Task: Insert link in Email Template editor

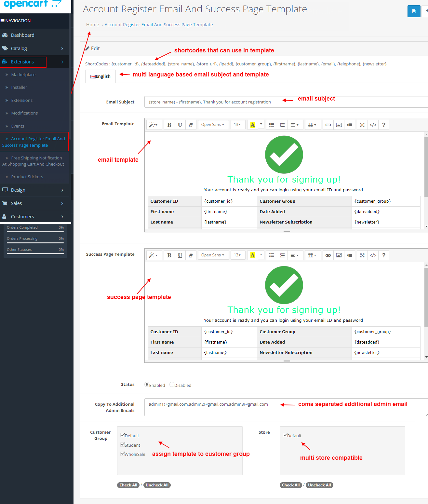Action: coord(328,125)
